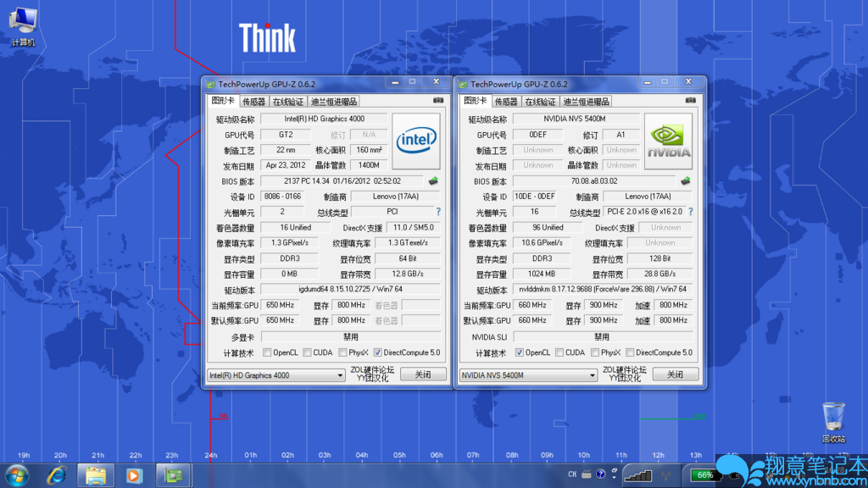
Task: Switch to GPU-Z taskbar button
Action: pos(173,476)
